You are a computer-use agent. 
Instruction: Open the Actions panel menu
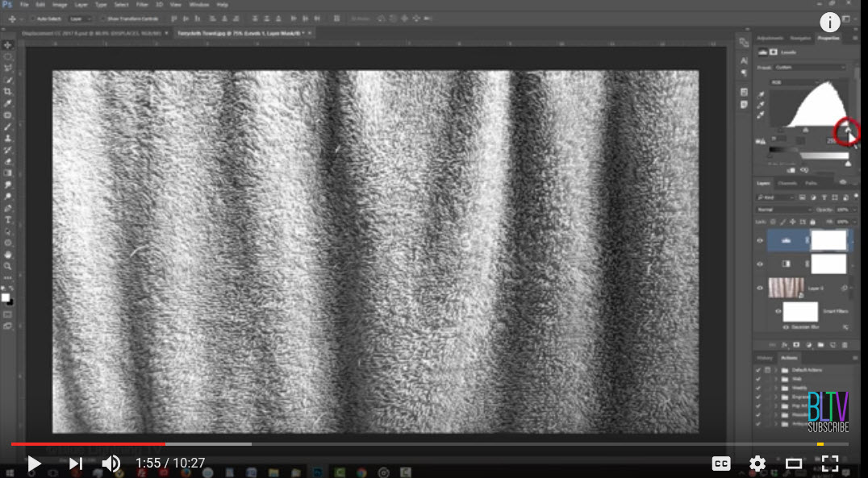click(x=855, y=358)
